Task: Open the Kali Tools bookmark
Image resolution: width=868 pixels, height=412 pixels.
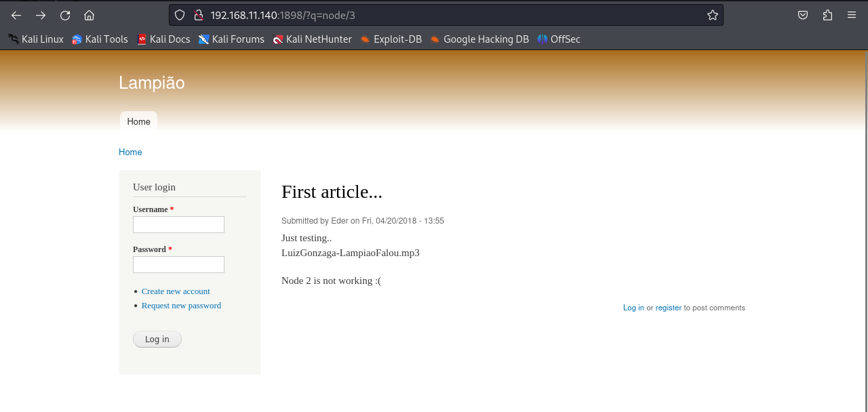Action: tap(100, 39)
